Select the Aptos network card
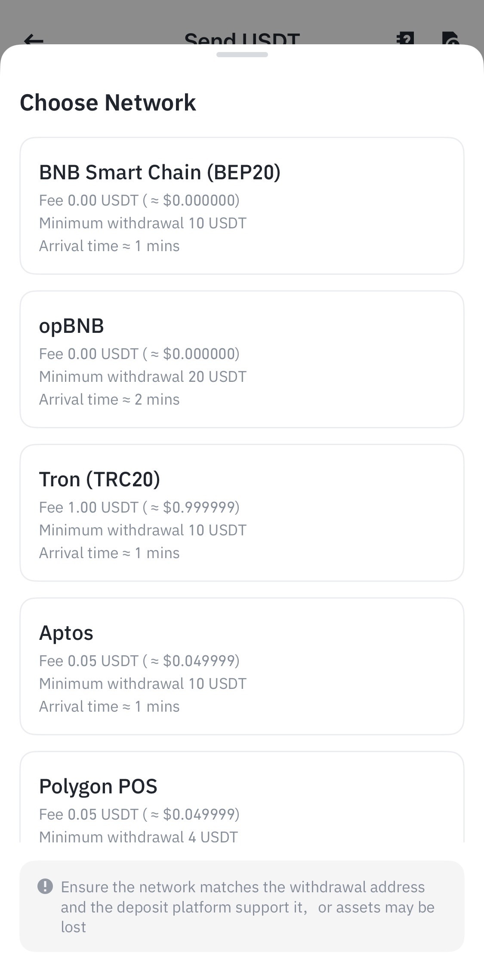 coord(242,666)
